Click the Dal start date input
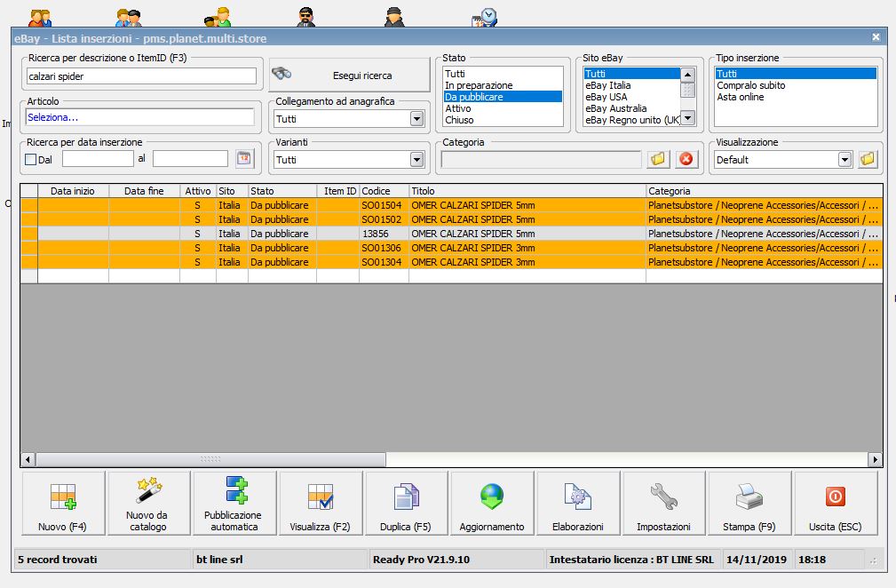 (98, 159)
